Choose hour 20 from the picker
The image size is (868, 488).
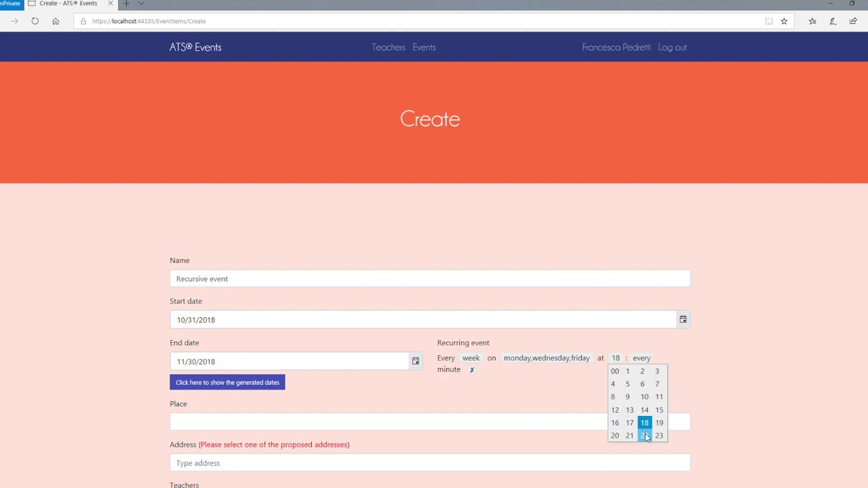[x=615, y=436]
